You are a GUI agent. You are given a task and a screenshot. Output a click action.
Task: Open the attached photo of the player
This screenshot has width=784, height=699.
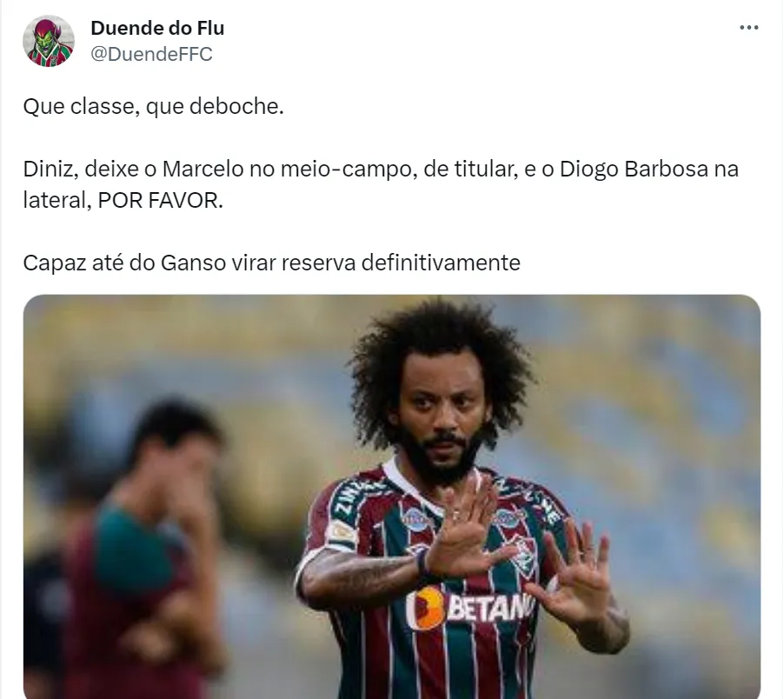coord(392,496)
